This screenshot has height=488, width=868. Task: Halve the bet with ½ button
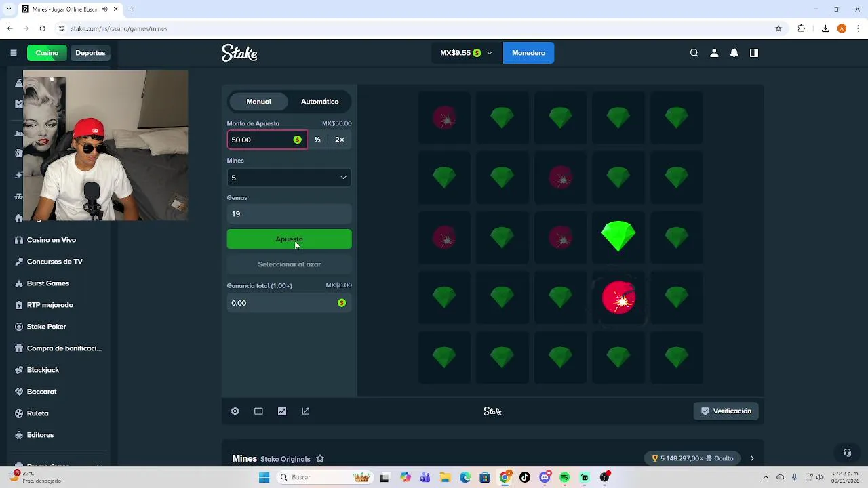coord(317,140)
